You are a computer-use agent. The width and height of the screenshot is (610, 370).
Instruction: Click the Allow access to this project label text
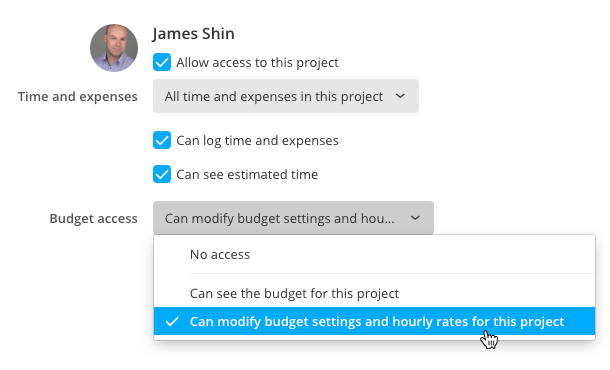point(257,63)
